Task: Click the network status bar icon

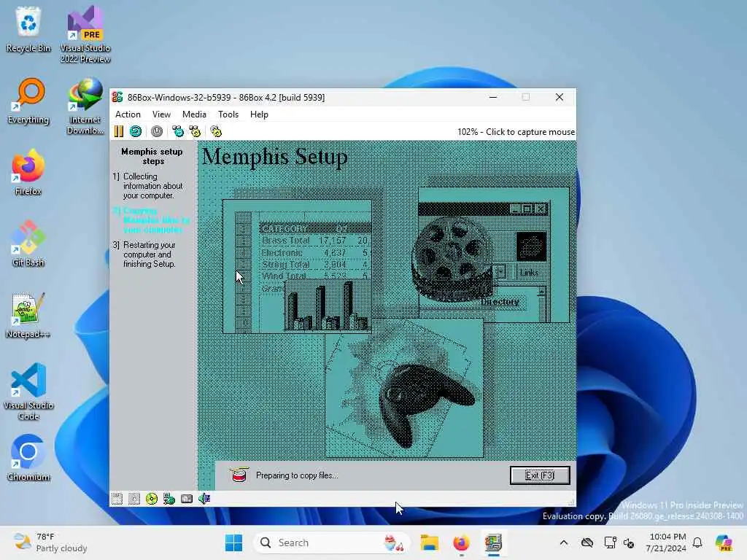Action: pyautogui.click(x=169, y=499)
